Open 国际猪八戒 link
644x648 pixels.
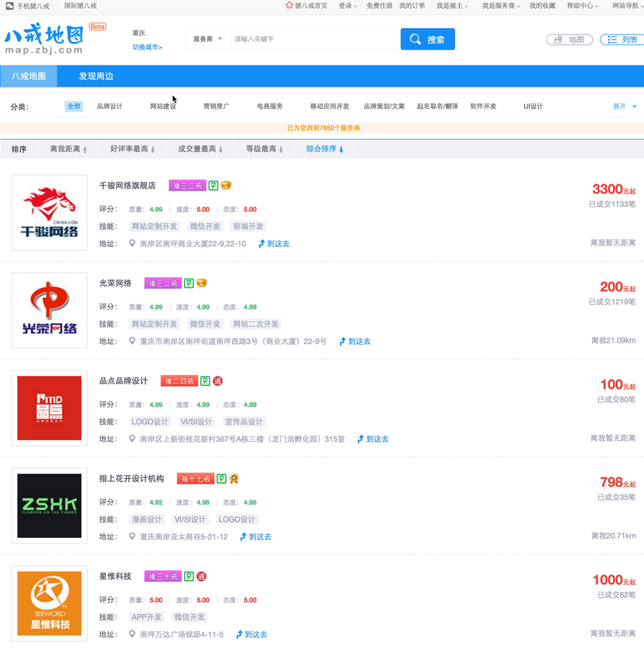click(80, 6)
